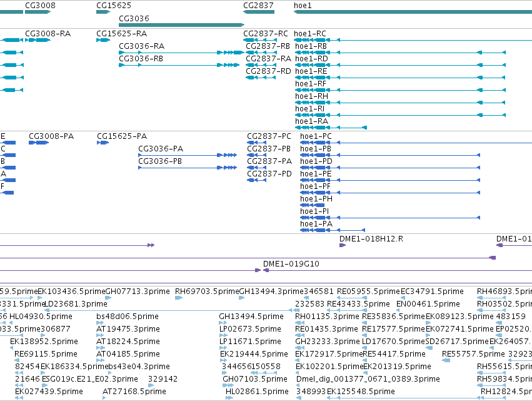Select EST RE55757.5prime

(473, 354)
